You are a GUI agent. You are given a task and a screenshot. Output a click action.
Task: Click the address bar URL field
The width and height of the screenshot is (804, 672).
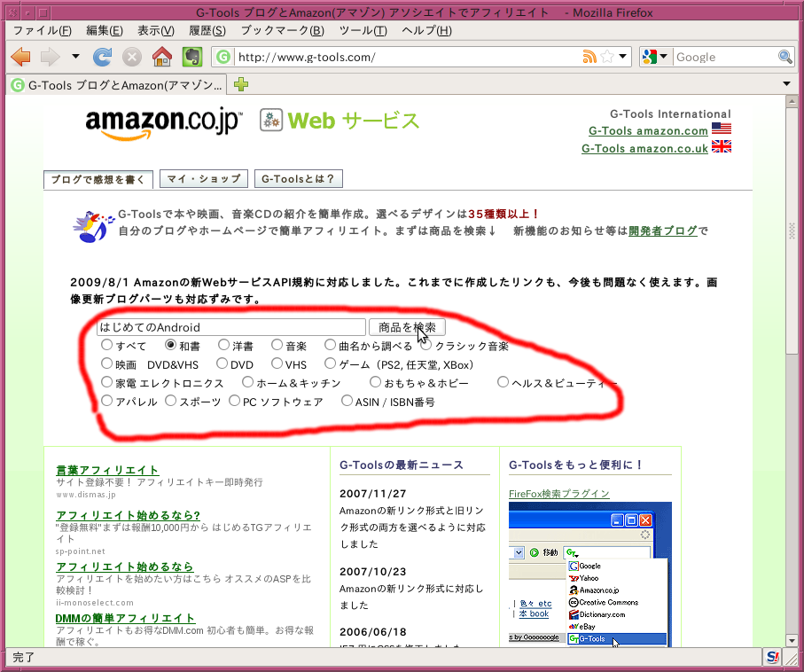coord(408,57)
